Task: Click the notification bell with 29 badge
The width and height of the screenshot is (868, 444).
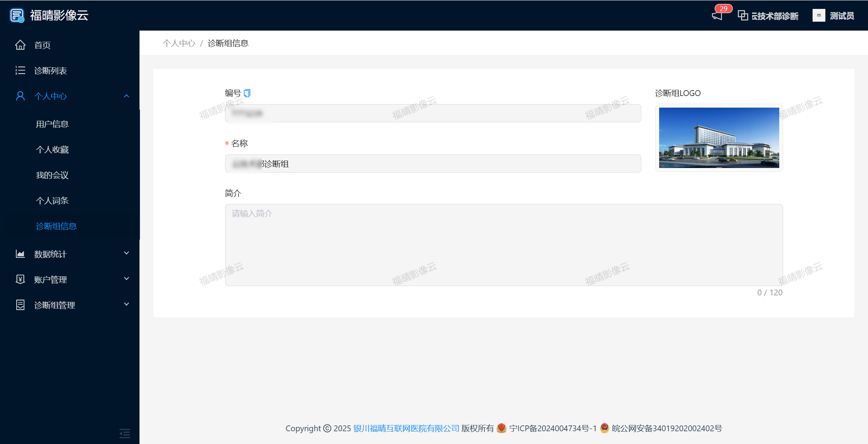Action: click(717, 15)
